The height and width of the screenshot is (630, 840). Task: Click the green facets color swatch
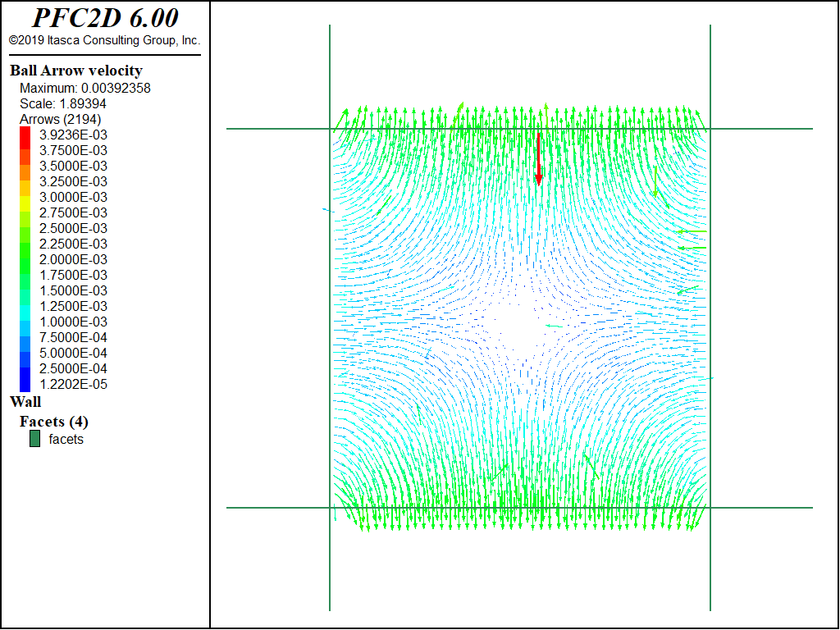34,439
